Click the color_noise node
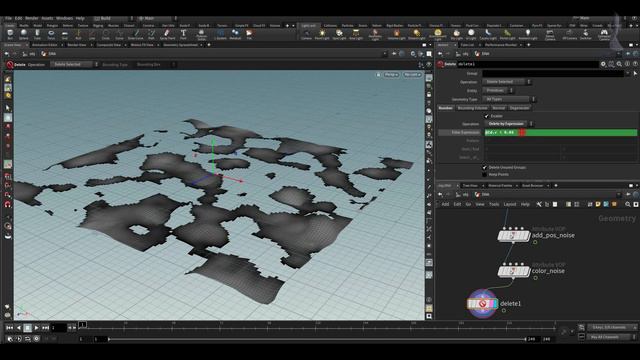Viewport: 640px width, 360px height. (513, 271)
